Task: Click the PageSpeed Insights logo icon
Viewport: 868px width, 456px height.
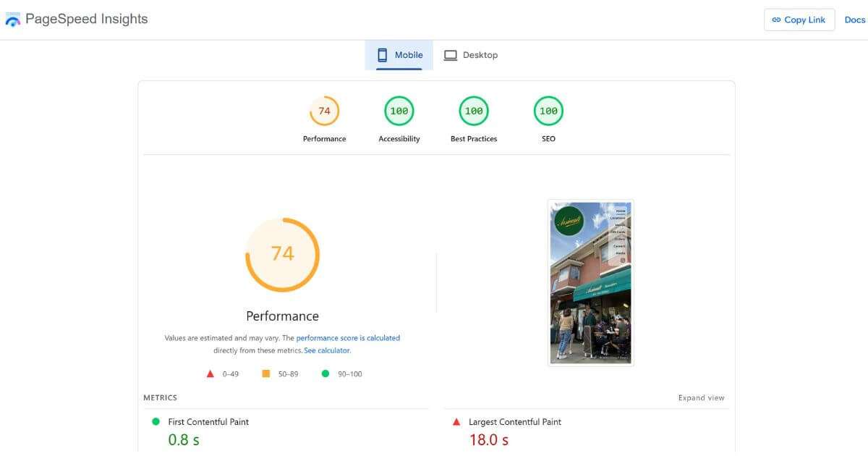Action: coord(12,19)
